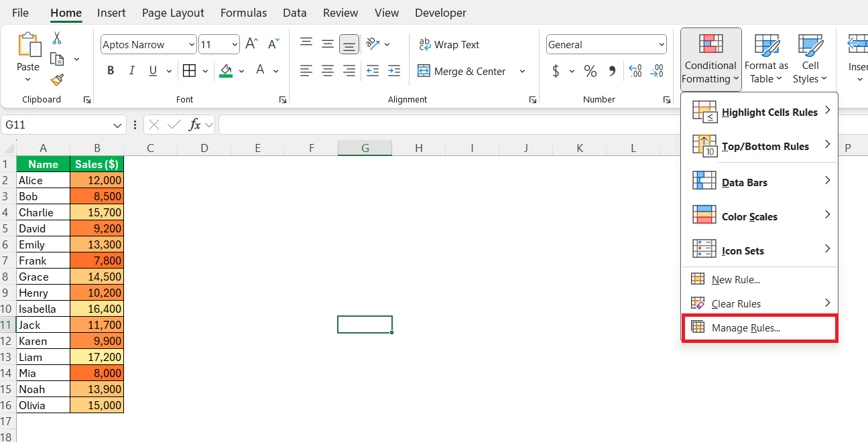Click the Paste clipboard icon
Viewport: 868px width, 442px height.
click(28, 45)
